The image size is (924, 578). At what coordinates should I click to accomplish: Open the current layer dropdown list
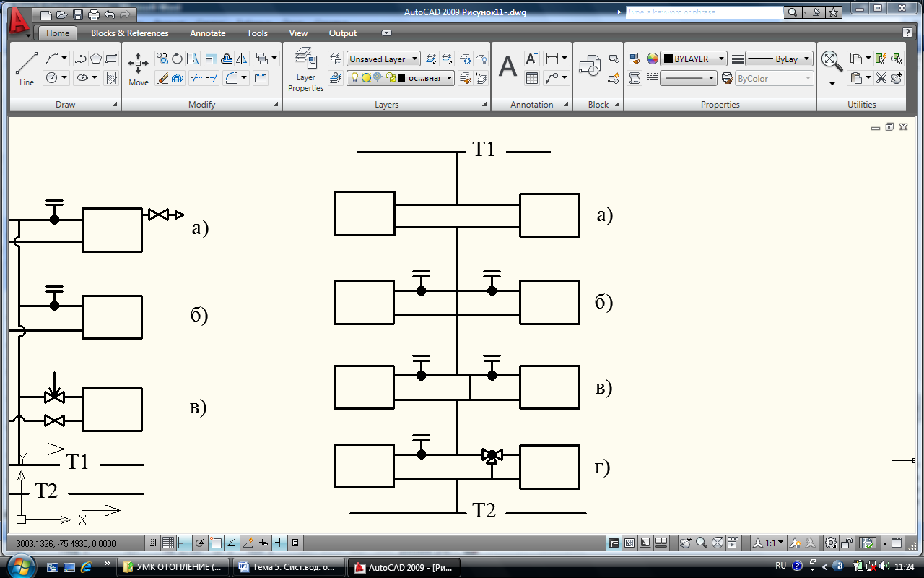[x=401, y=78]
